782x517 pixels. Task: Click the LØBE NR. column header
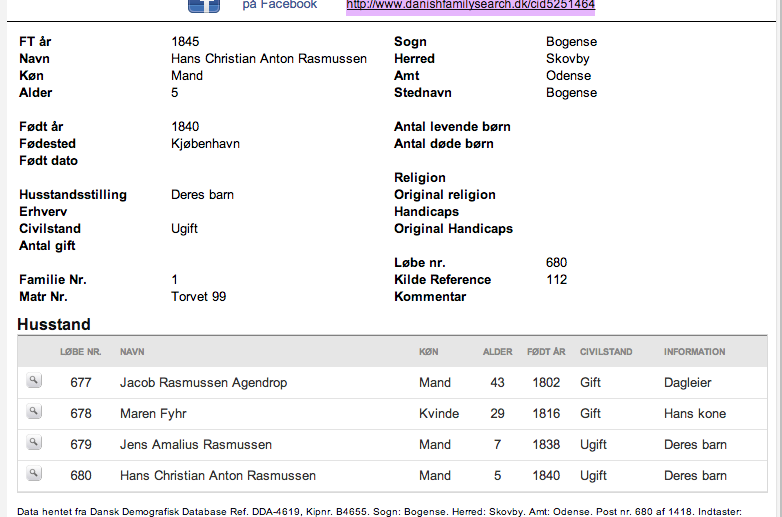click(x=81, y=351)
